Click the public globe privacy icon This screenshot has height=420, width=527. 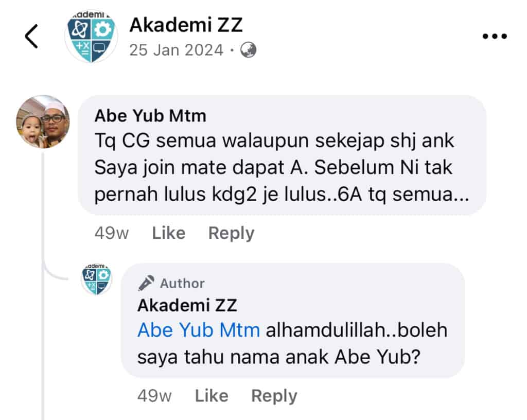(249, 50)
